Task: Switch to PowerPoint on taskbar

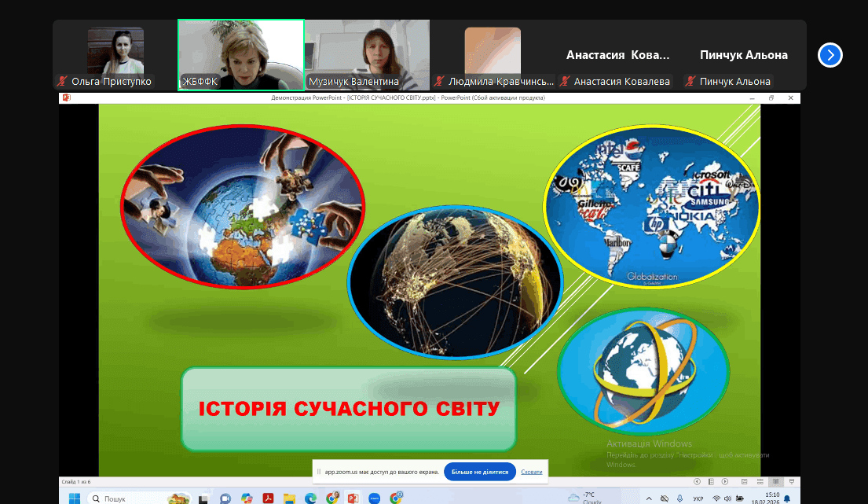Action: (353, 498)
